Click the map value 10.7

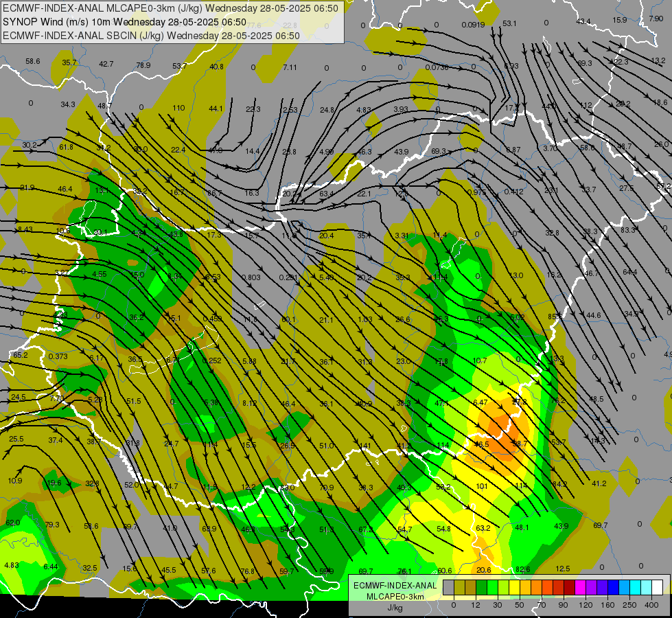(x=480, y=360)
